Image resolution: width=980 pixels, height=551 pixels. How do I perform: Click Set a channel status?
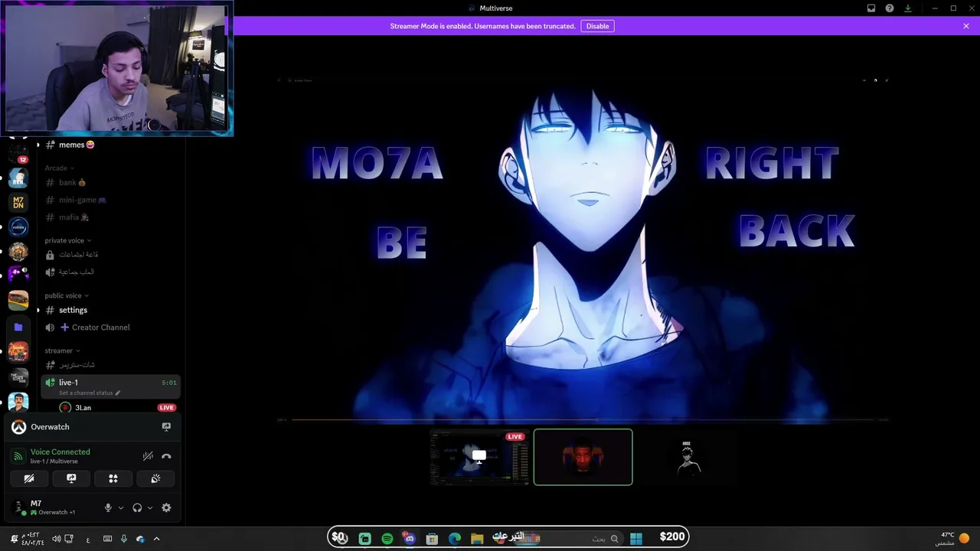(x=89, y=393)
